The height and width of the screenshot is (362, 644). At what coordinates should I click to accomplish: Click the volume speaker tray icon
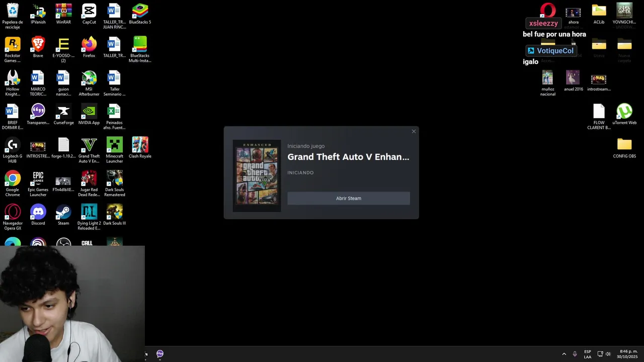tap(608, 354)
